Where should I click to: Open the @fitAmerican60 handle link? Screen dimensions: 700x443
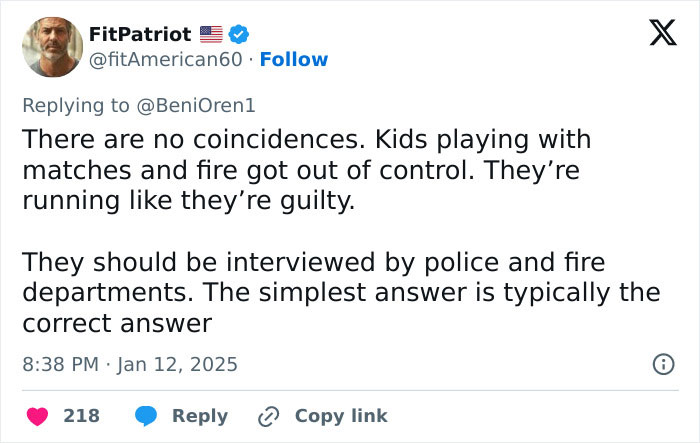pyautogui.click(x=166, y=60)
